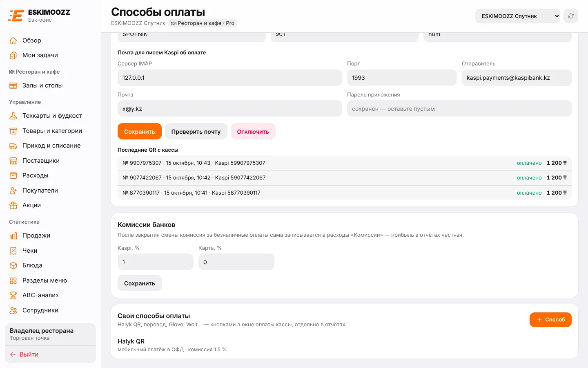Edit the Карта, % commission field
The width and height of the screenshot is (588, 368).
pos(236,262)
